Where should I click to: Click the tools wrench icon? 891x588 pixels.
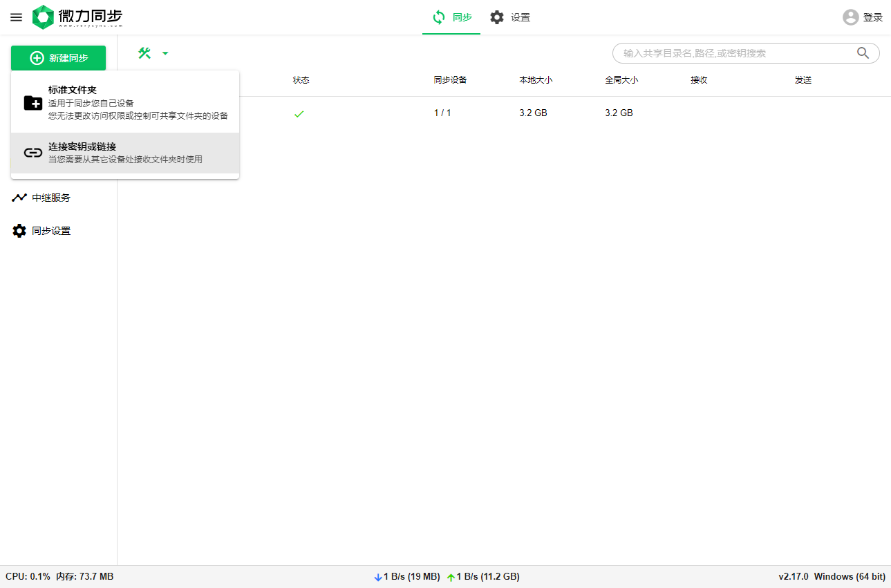(144, 53)
